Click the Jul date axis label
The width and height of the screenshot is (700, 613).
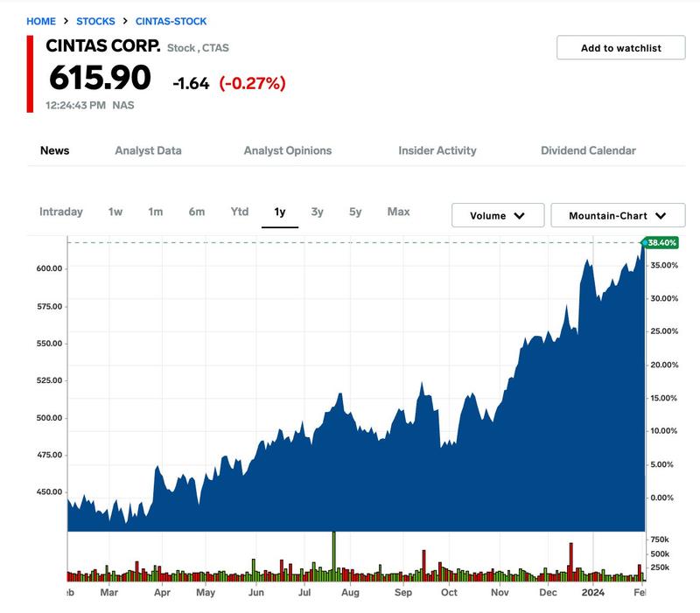click(x=304, y=593)
